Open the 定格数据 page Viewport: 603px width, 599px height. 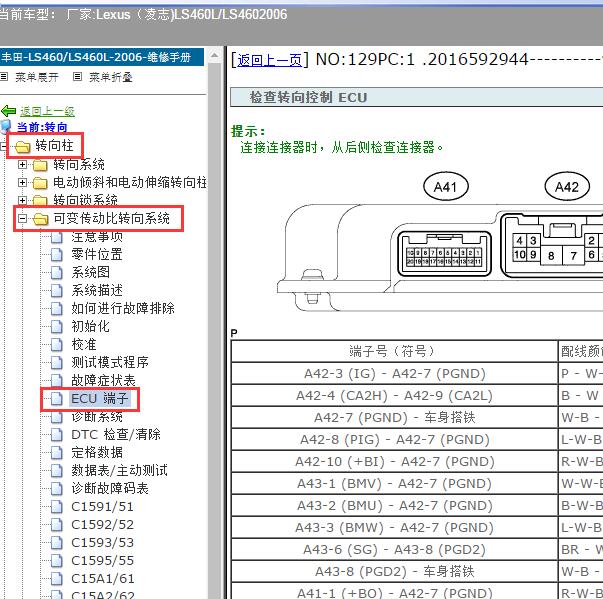pyautogui.click(x=97, y=453)
